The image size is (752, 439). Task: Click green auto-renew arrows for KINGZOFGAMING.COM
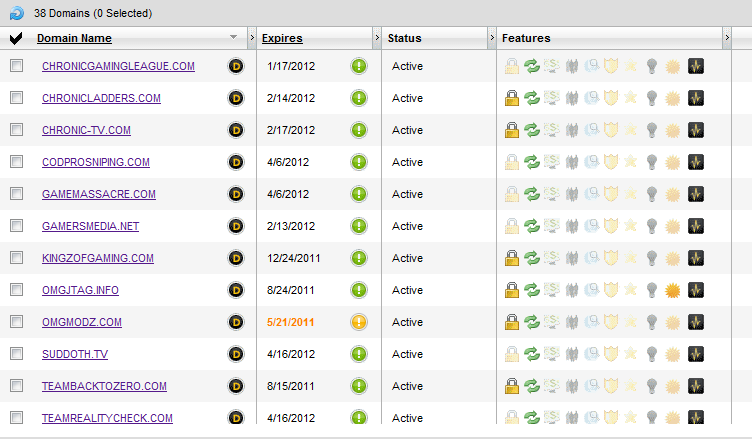pyautogui.click(x=532, y=258)
